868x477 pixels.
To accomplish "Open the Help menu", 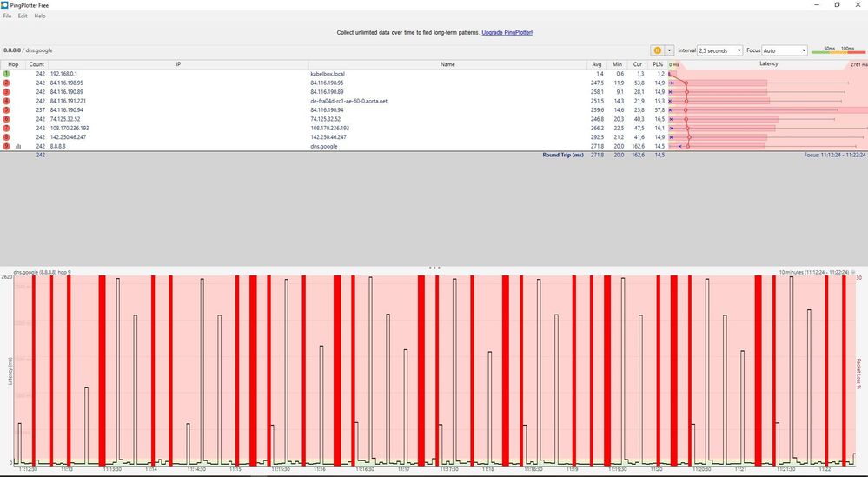I will 40,16.
